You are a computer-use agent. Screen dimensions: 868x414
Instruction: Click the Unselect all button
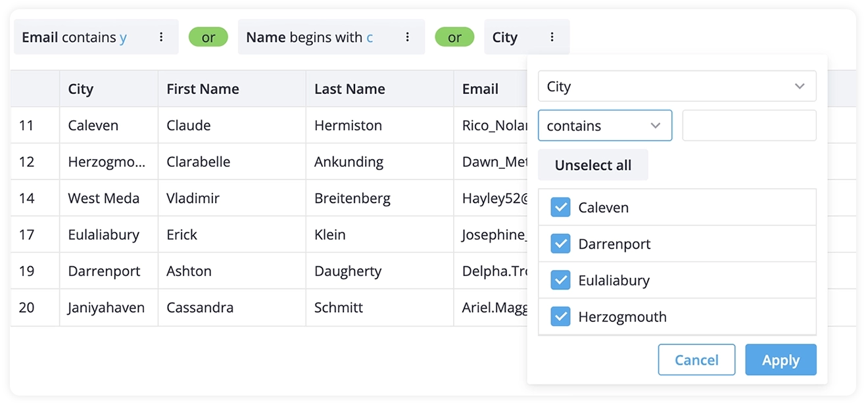coord(592,165)
